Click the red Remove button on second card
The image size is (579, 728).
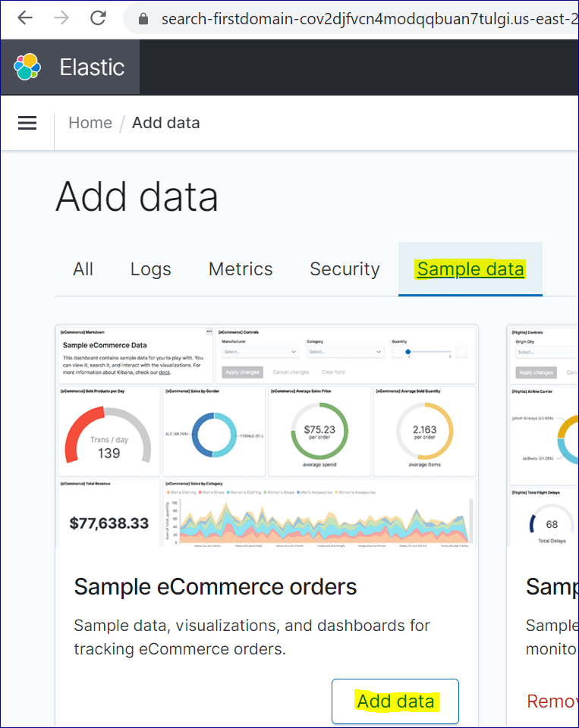point(552,701)
